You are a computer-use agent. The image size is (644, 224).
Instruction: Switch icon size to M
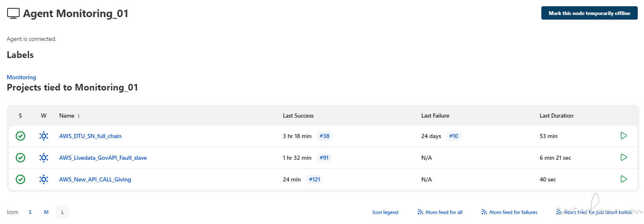46,212
